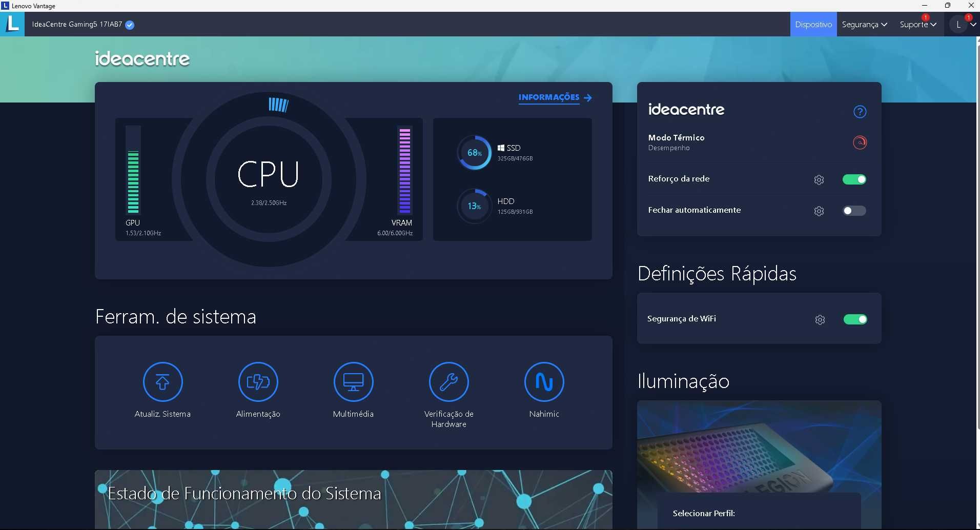Click the 125GB/931GB HDD capacity text
The height and width of the screenshot is (530, 980).
click(515, 212)
